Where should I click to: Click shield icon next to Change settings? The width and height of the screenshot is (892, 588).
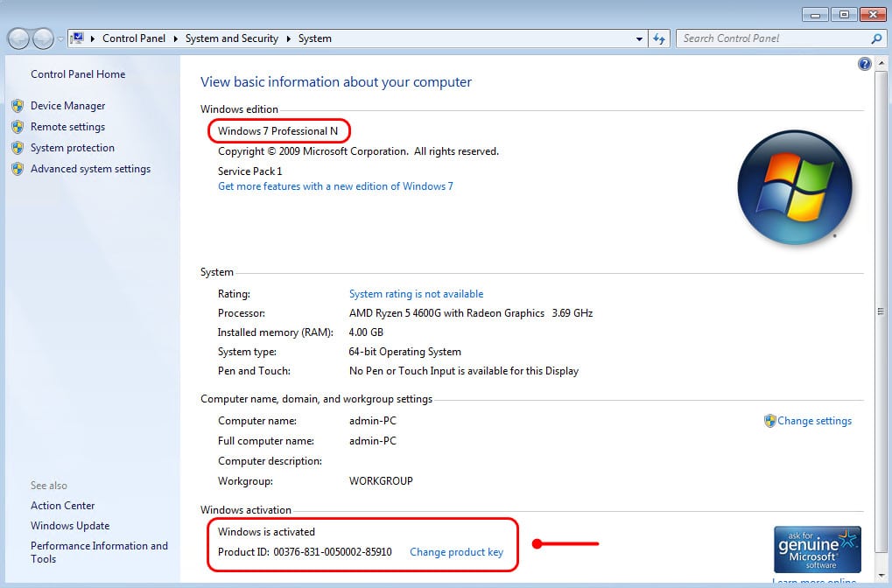click(x=769, y=421)
